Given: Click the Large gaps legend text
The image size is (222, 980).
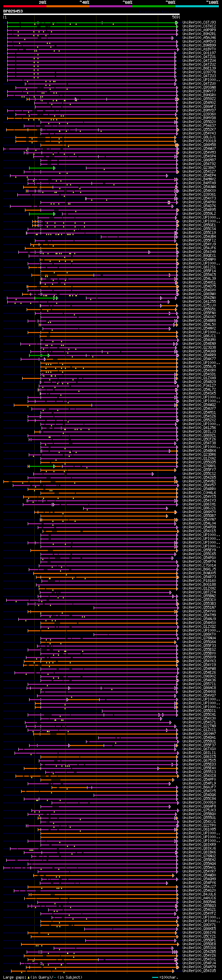Looking at the screenshot, I should coord(43,977).
